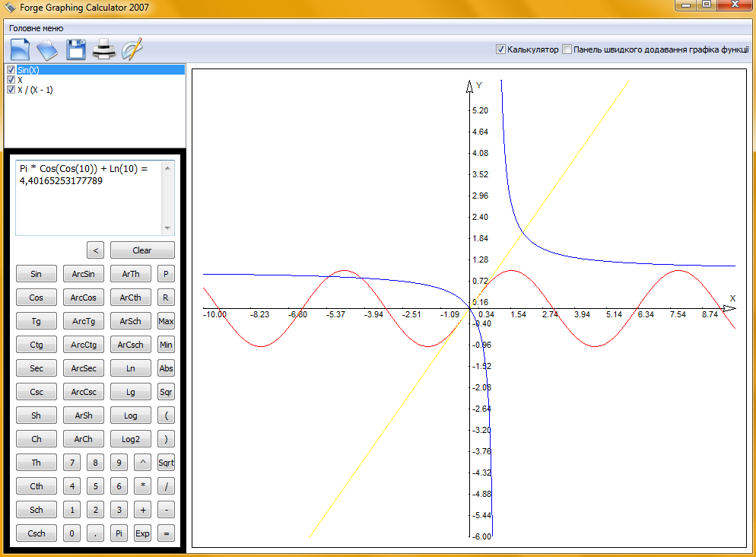The image size is (756, 557).
Task: Insert the Ctg function
Action: 37,345
